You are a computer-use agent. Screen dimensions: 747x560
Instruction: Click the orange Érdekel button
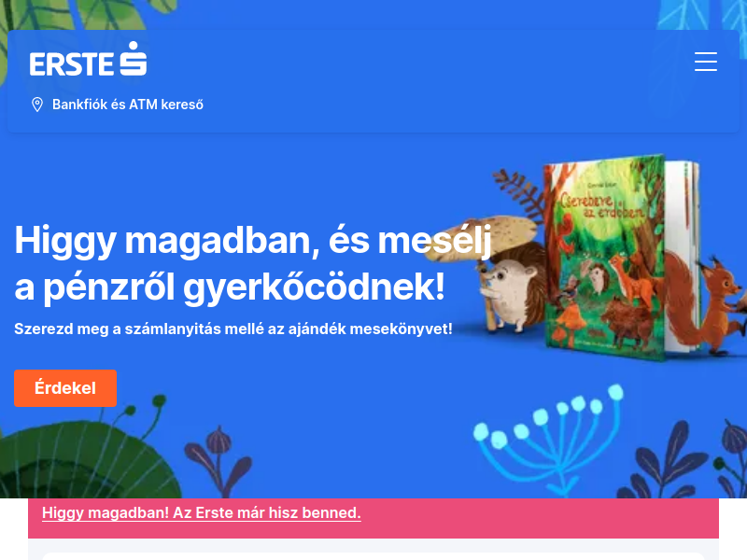point(65,388)
